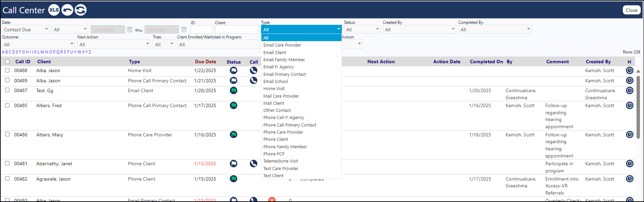Open the Status filter dropdown

coord(362,30)
